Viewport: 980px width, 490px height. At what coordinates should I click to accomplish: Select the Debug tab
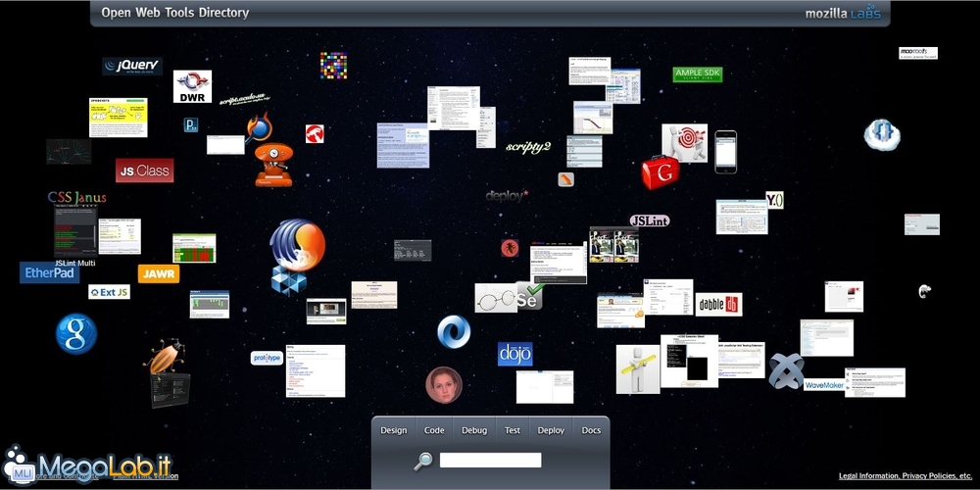[474, 430]
